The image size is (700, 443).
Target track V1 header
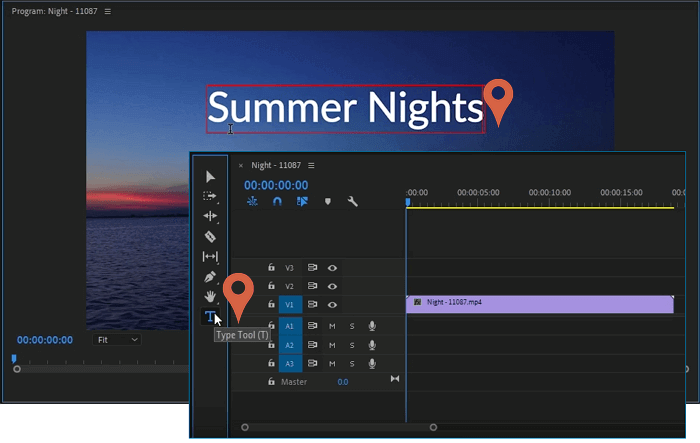coord(290,305)
